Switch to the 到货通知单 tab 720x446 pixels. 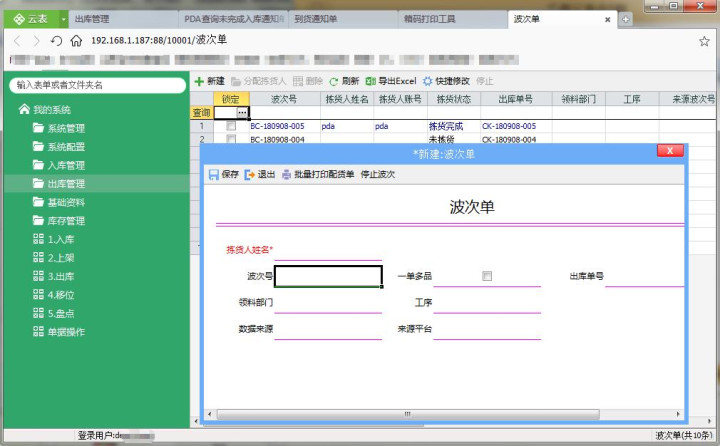pos(316,19)
